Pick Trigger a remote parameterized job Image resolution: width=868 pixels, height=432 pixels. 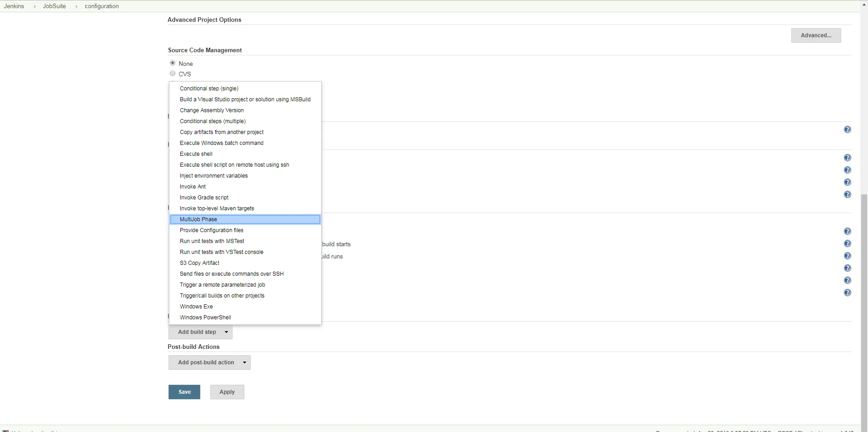pyautogui.click(x=245, y=285)
